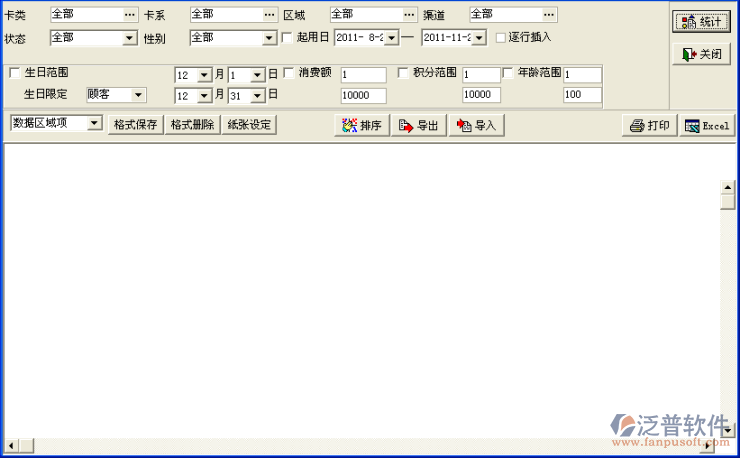The image size is (740, 458).
Task: Import data with 导入 button
Action: point(477,125)
